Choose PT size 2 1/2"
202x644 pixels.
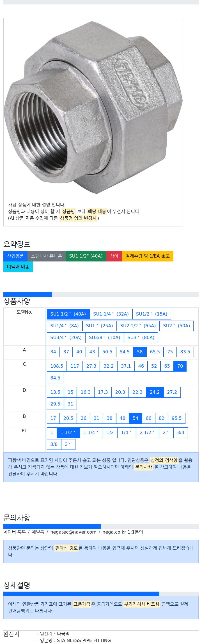(147, 433)
